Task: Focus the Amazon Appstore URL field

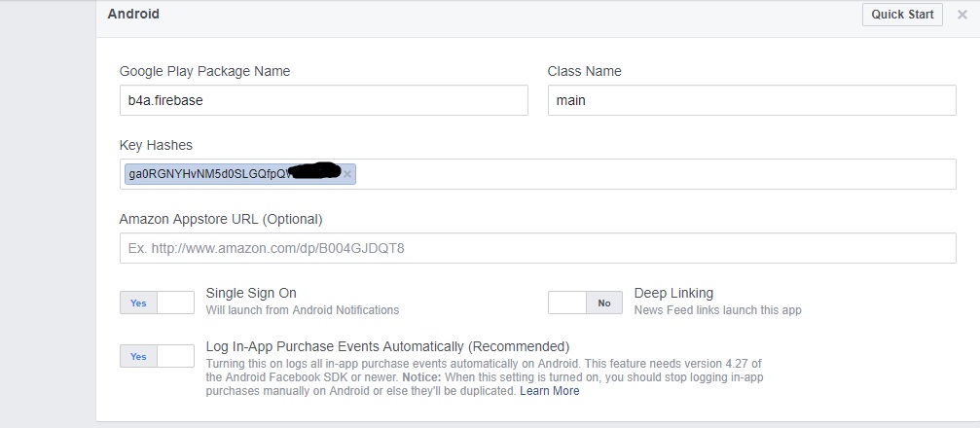Action: (x=537, y=248)
